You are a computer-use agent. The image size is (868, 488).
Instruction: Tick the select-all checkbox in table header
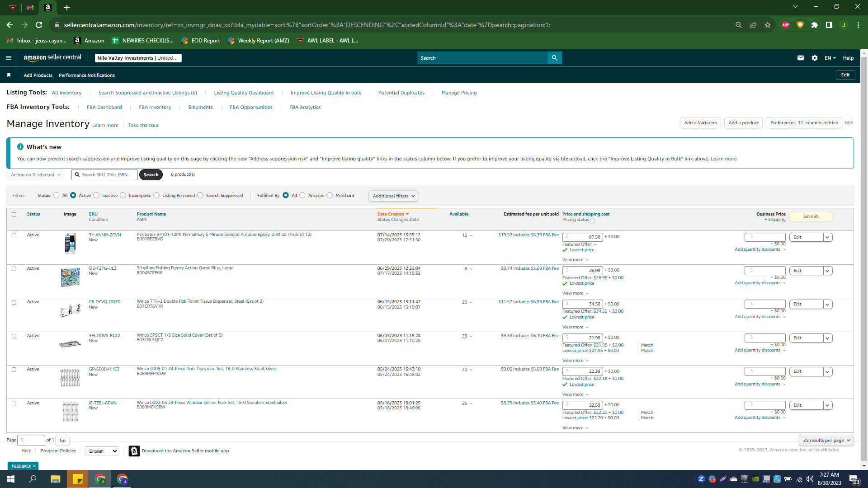14,215
